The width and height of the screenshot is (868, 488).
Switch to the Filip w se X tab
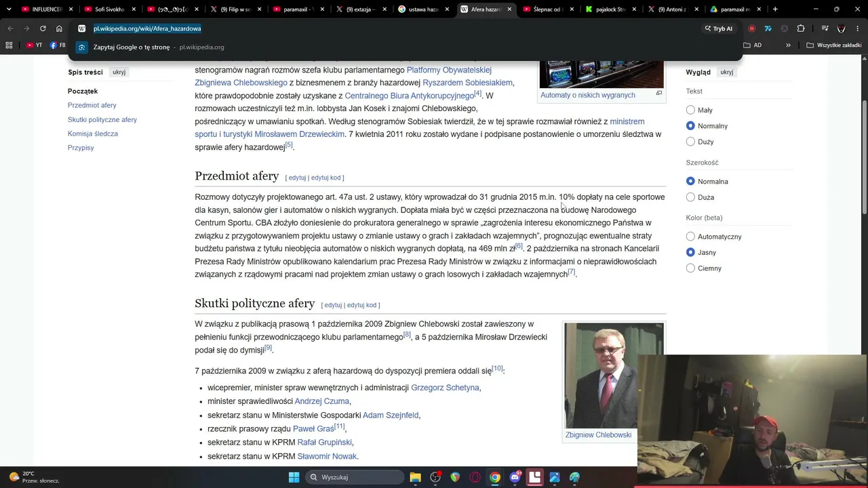(x=235, y=9)
